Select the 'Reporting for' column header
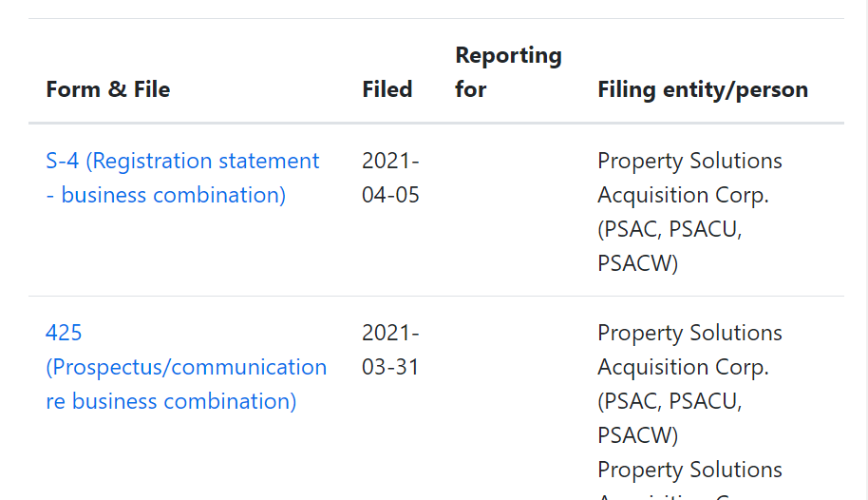 508,72
